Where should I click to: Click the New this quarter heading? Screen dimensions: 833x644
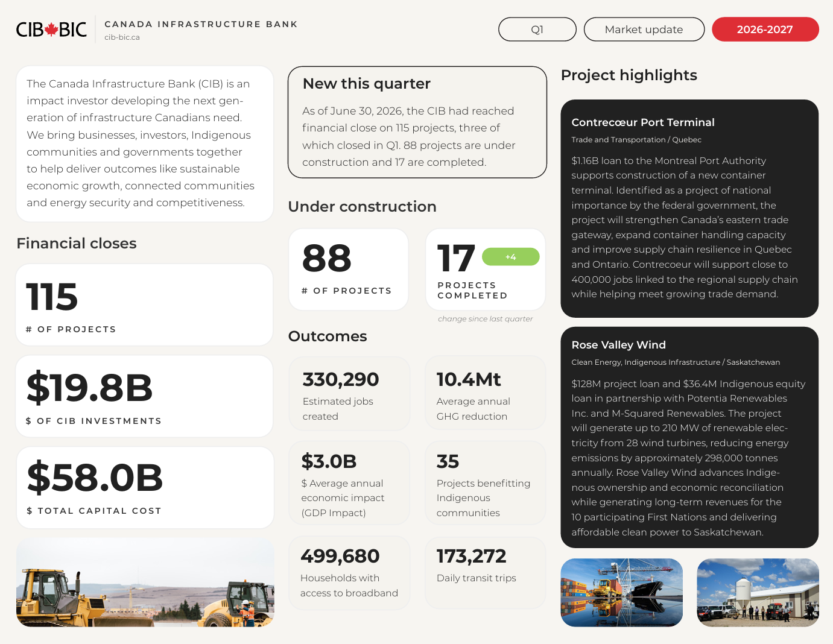(367, 83)
